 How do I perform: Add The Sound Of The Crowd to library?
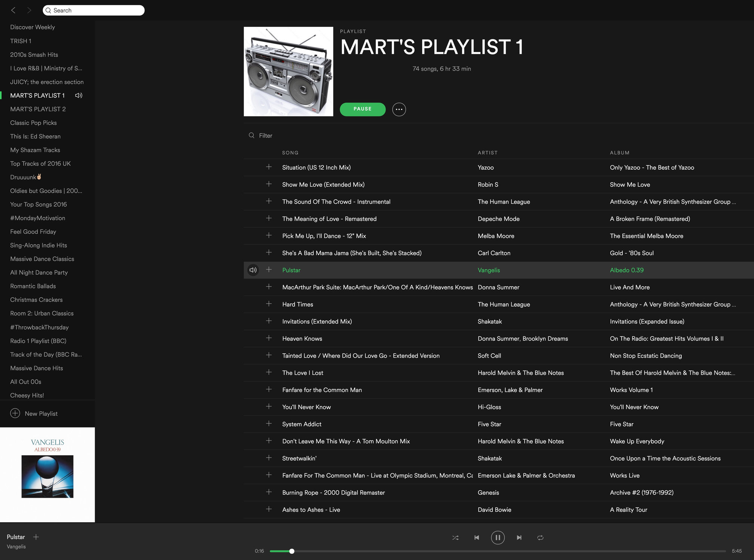point(269,201)
